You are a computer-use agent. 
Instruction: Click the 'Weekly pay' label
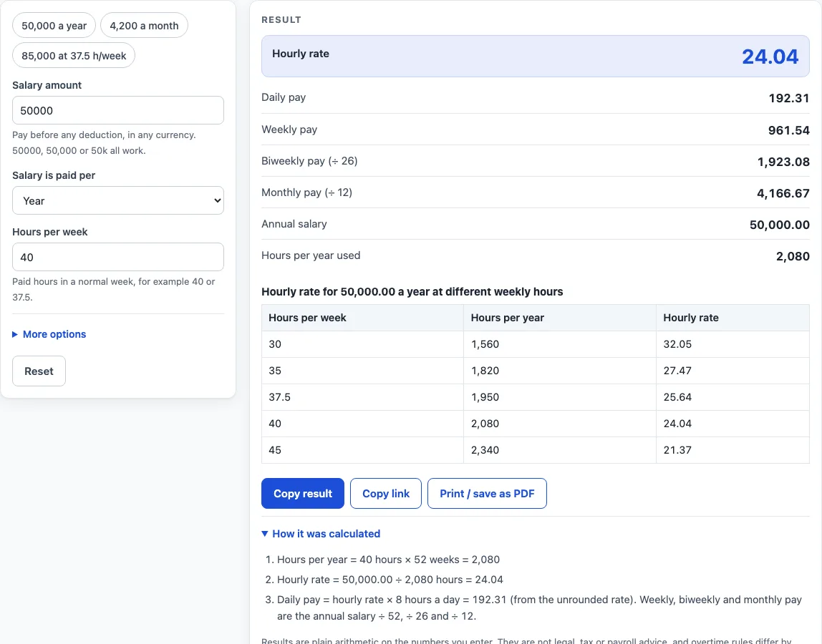pos(289,130)
